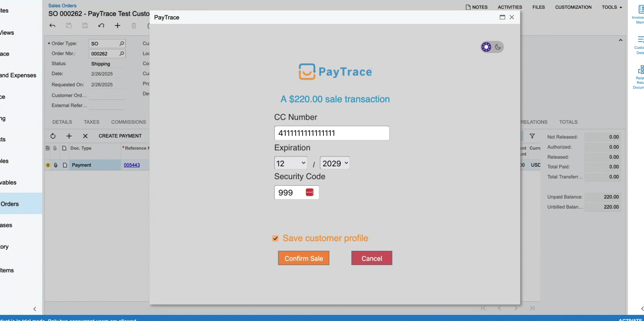Open the NOTES menu item

477,7
